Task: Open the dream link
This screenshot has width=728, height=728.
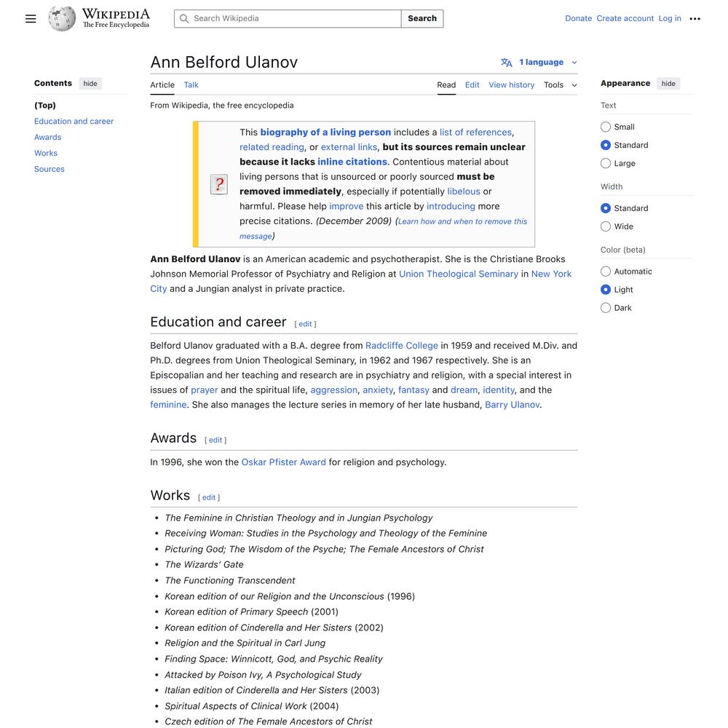Action: pos(464,390)
